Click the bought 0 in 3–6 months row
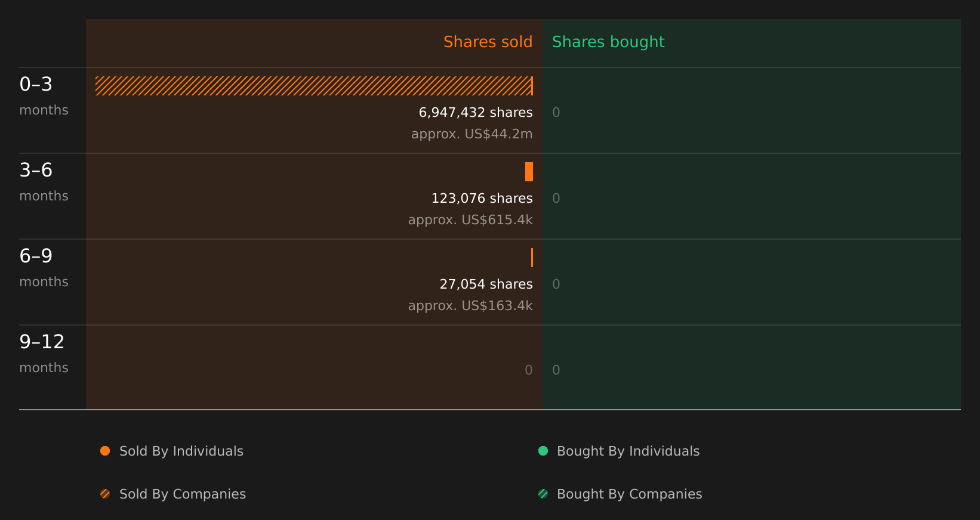Screen dimensions: 980x520 [x=556, y=199]
